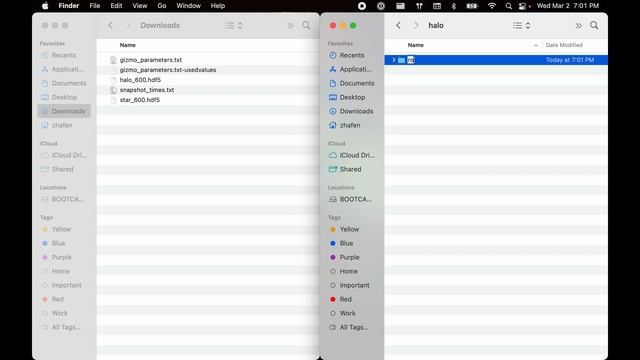Select Desktop in halo window sidebar
Image resolution: width=640 pixels, height=360 pixels.
coord(347,97)
